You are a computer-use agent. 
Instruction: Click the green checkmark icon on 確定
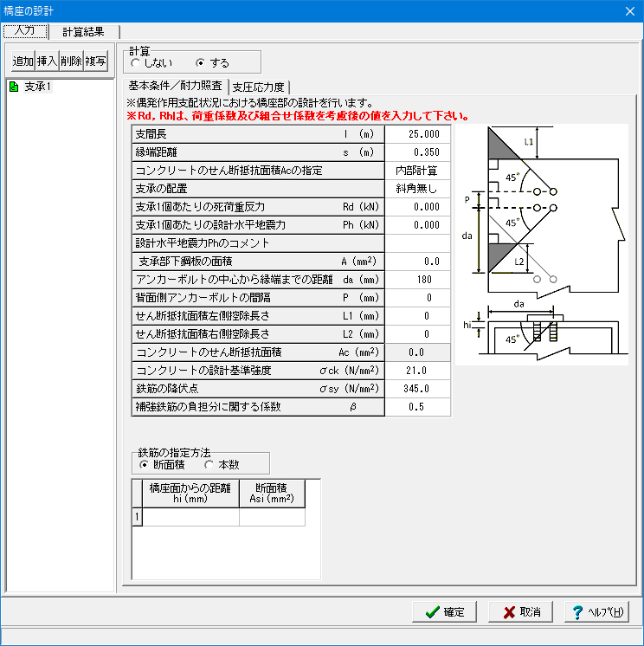pyautogui.click(x=432, y=612)
